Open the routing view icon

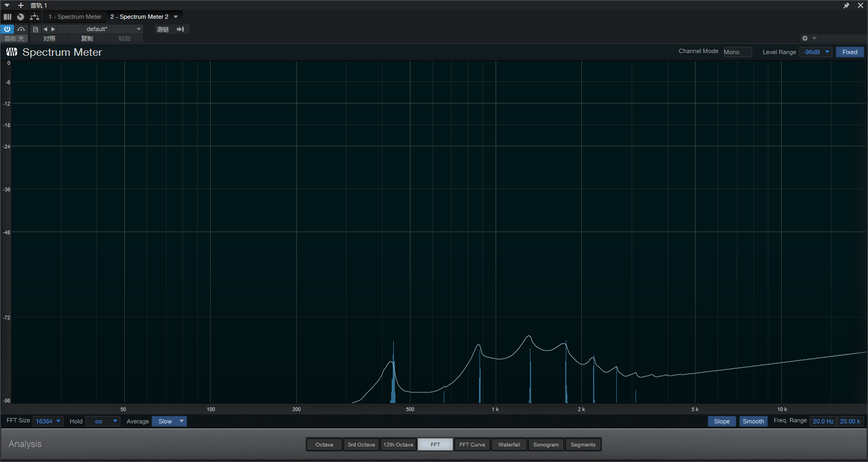[35, 17]
